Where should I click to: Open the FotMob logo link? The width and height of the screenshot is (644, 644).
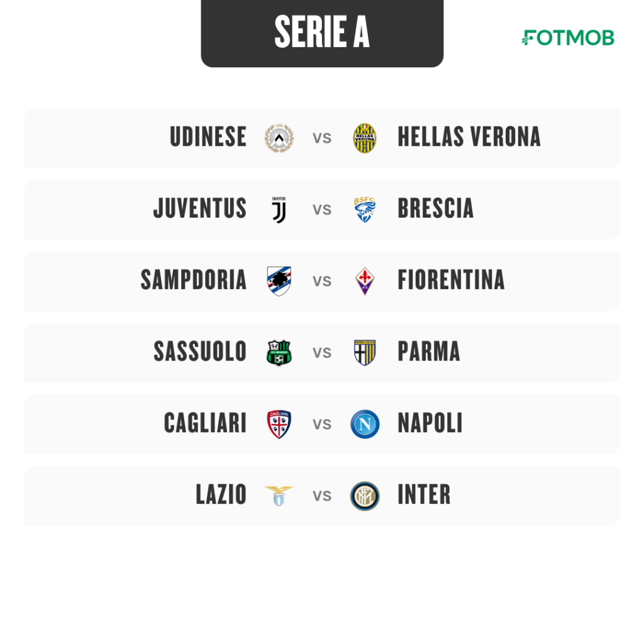pyautogui.click(x=568, y=38)
